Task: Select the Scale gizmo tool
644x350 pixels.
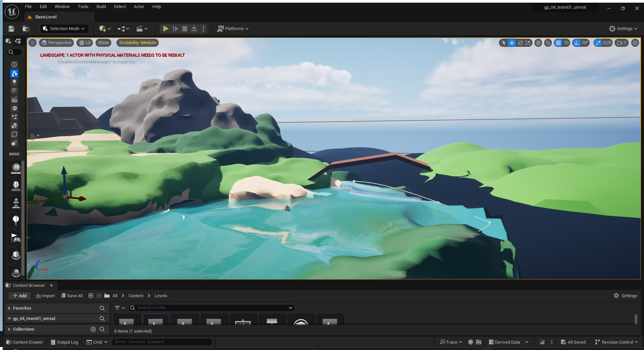Action: [x=528, y=43]
